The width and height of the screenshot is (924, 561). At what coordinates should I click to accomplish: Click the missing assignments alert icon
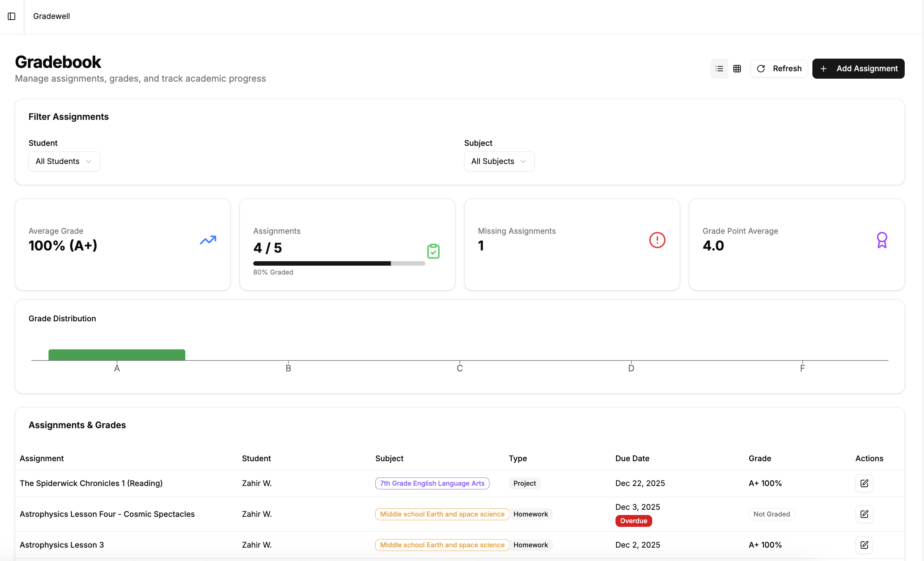[x=657, y=240]
